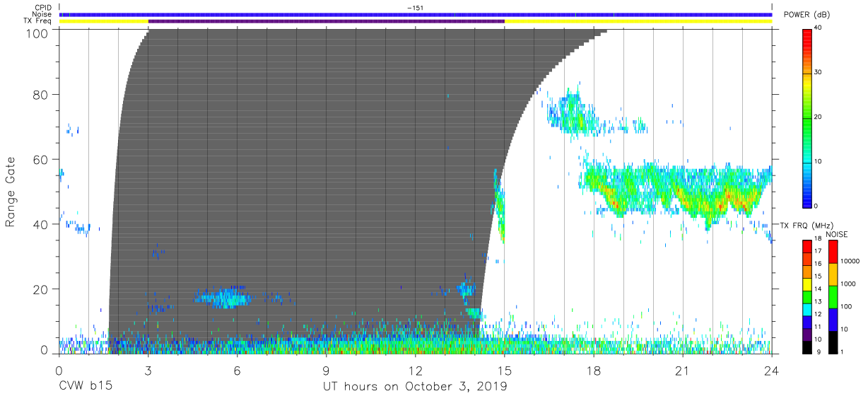Click the '0' tick of the POWER scale

point(816,206)
